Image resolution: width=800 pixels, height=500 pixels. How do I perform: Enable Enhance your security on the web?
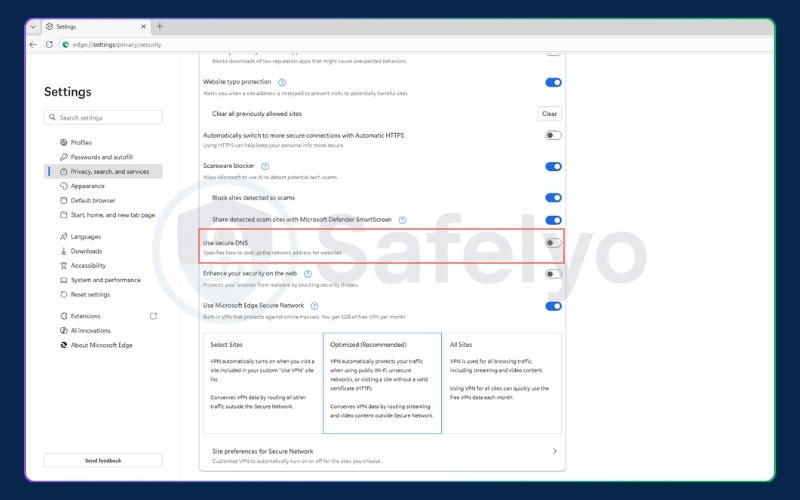coord(553,274)
